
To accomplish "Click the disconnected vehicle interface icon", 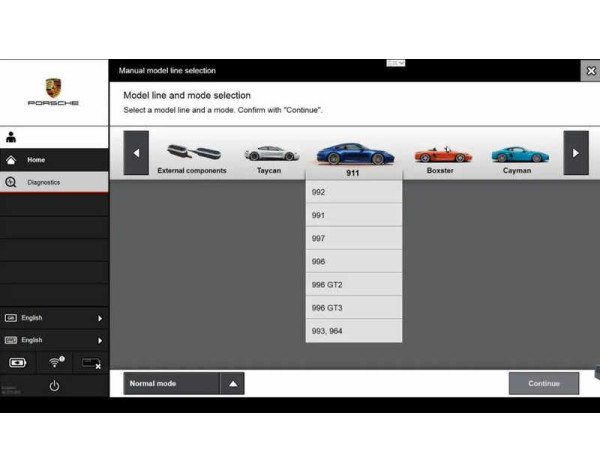I will pyautogui.click(x=91, y=362).
